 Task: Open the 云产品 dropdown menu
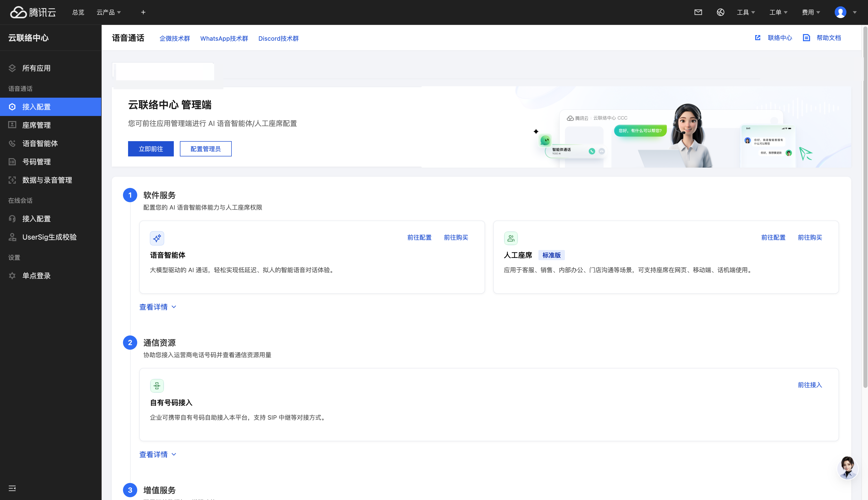coord(109,12)
